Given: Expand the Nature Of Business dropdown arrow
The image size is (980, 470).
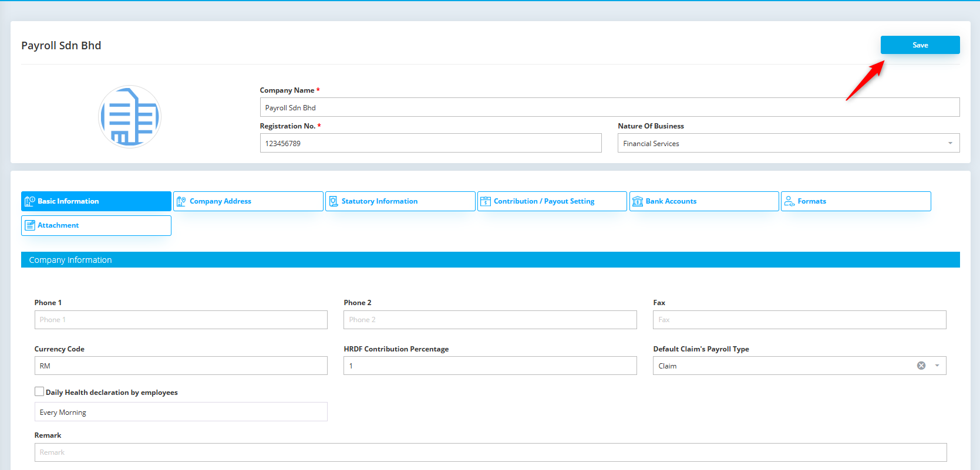Looking at the screenshot, I should coord(950,143).
